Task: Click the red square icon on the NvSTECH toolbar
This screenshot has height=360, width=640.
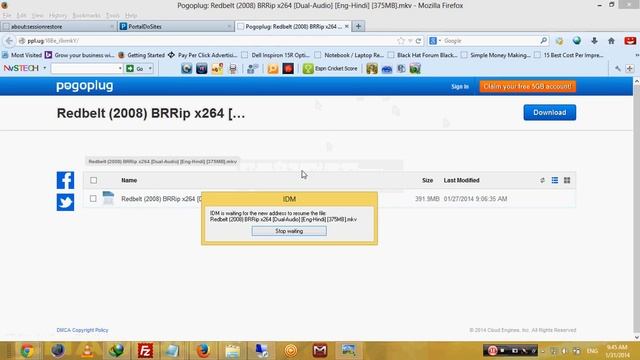Action: tap(288, 69)
